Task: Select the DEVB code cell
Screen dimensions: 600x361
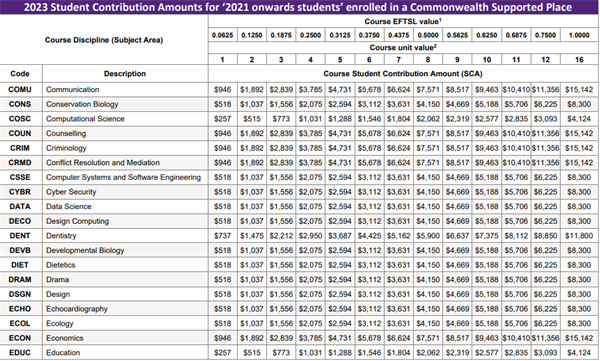Action: pyautogui.click(x=20, y=250)
